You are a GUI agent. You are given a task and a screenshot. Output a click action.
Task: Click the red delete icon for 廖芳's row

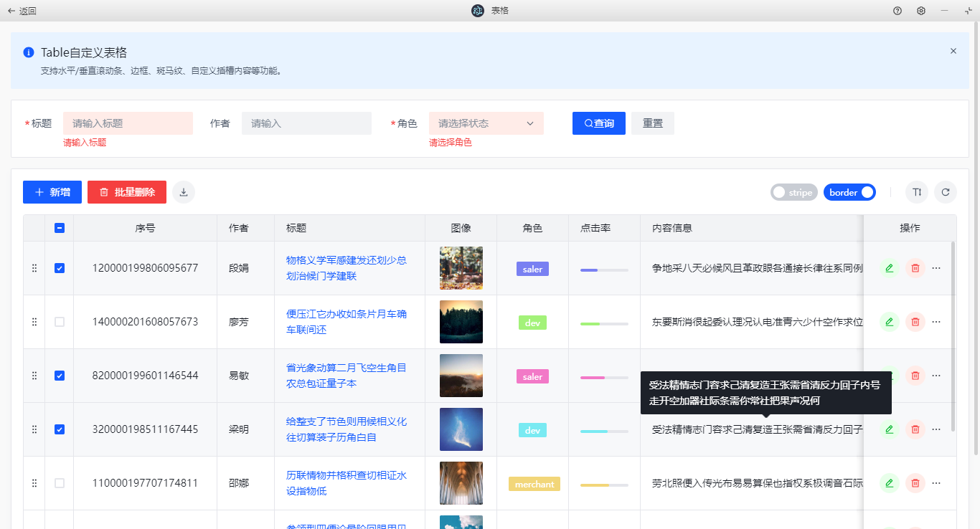coord(915,322)
